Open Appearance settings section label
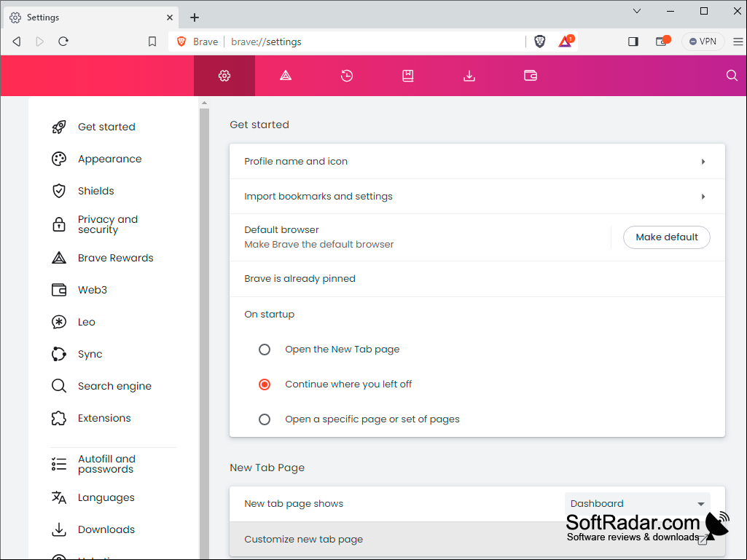747x560 pixels. pos(110,159)
